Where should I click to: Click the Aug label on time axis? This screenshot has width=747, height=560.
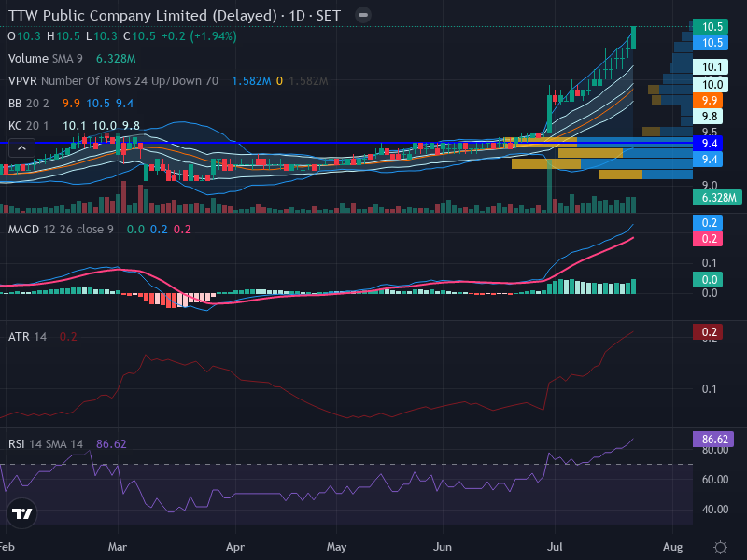(x=672, y=547)
